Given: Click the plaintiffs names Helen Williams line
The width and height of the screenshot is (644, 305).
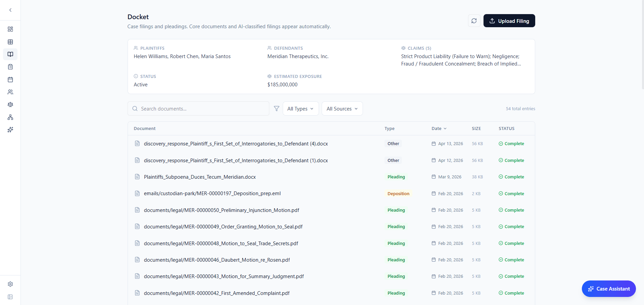Looking at the screenshot, I should (182, 56).
